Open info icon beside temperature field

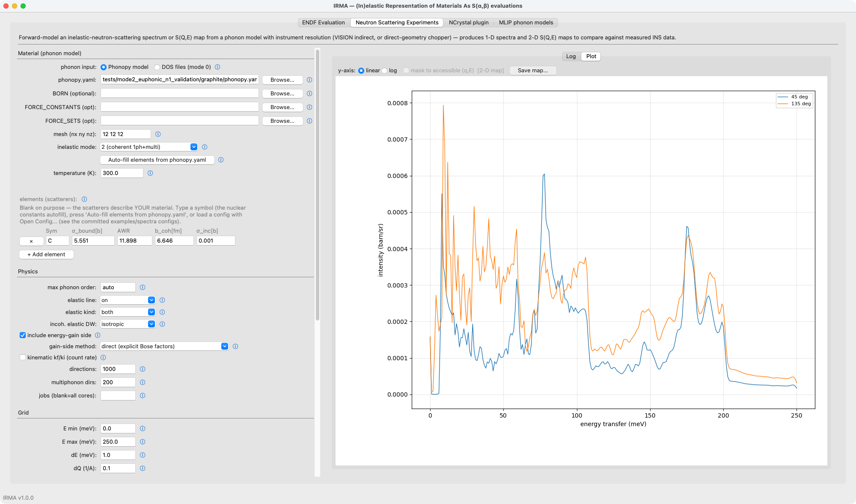[x=150, y=173]
